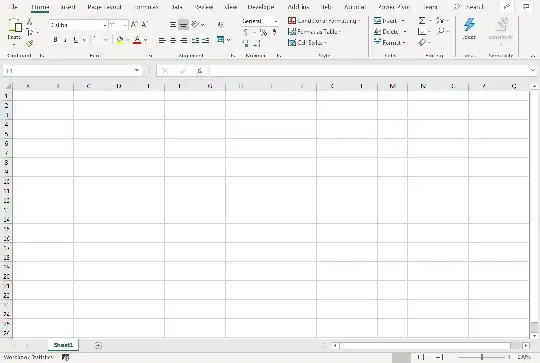Image resolution: width=540 pixels, height=363 pixels.
Task: Click the Format as Table button
Action: click(x=314, y=32)
